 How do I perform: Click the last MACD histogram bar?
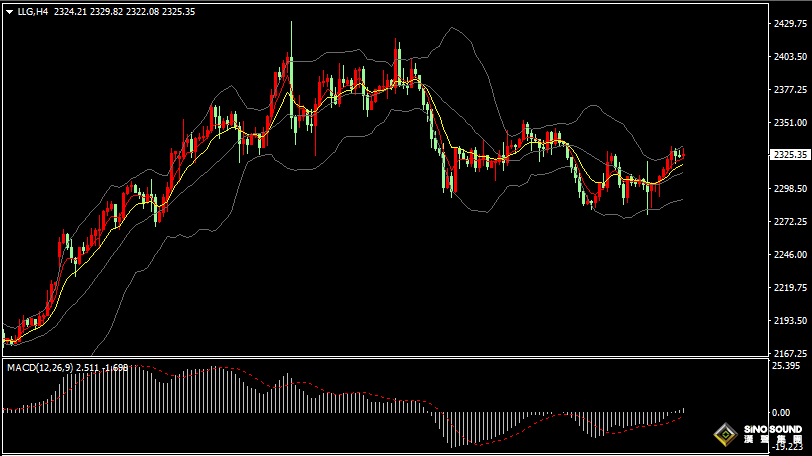[684, 410]
